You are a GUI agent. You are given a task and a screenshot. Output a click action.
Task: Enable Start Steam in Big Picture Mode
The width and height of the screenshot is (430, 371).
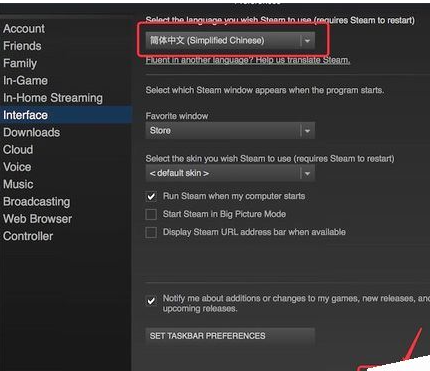pyautogui.click(x=151, y=214)
